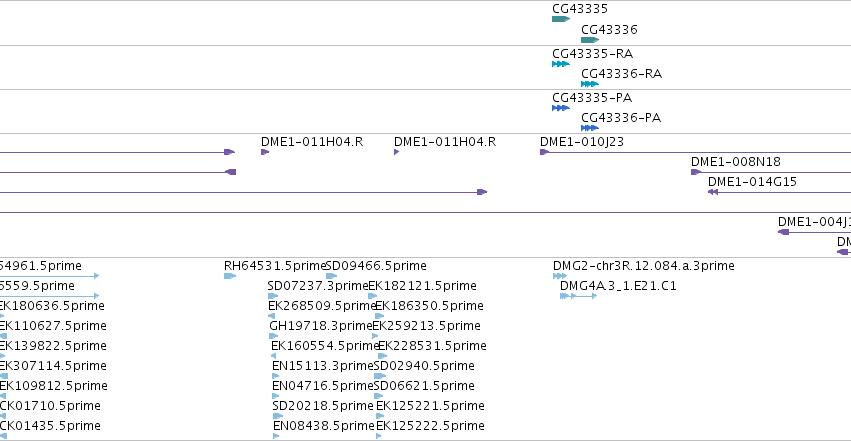851x441 pixels.
Task: Click the EN04716.5prime label
Action: 323,386
